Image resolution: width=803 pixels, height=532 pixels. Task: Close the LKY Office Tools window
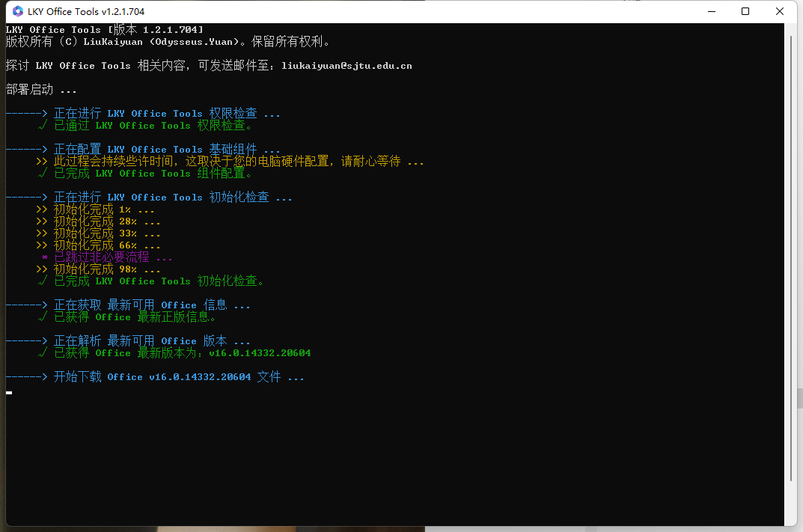(x=780, y=11)
